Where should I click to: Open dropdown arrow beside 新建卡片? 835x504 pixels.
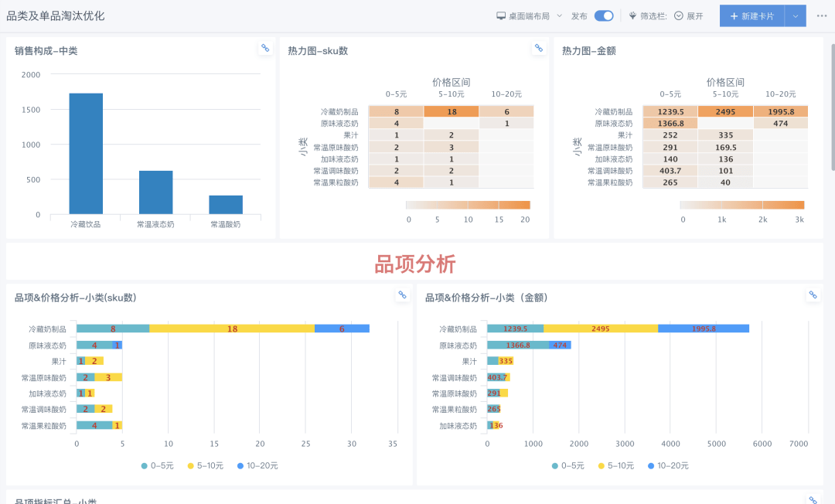click(x=796, y=15)
